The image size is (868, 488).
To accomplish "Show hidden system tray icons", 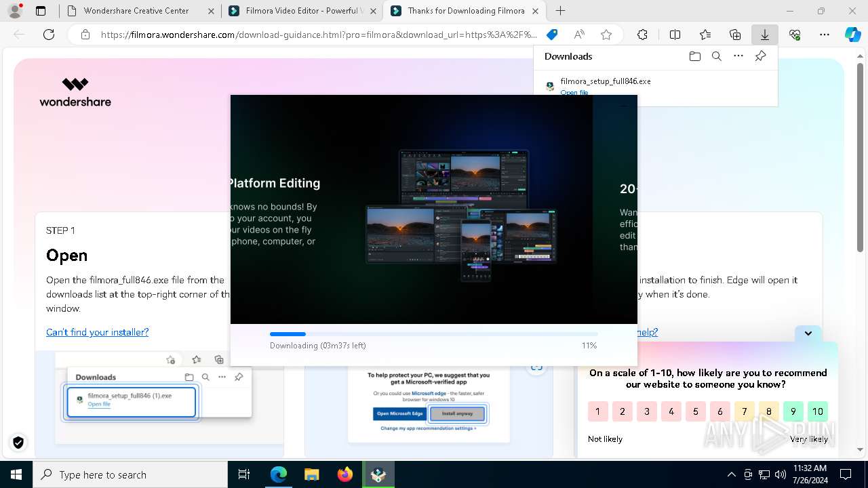I will [731, 474].
